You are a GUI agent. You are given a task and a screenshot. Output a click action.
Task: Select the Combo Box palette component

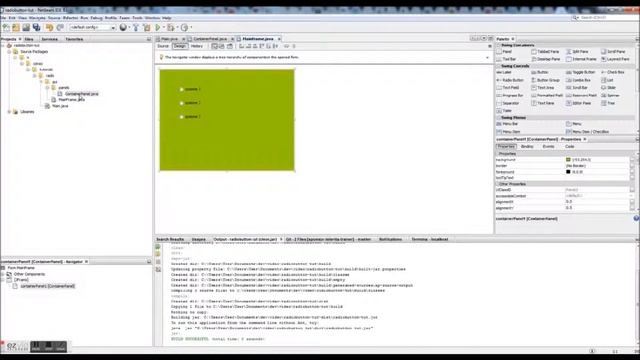(579, 80)
